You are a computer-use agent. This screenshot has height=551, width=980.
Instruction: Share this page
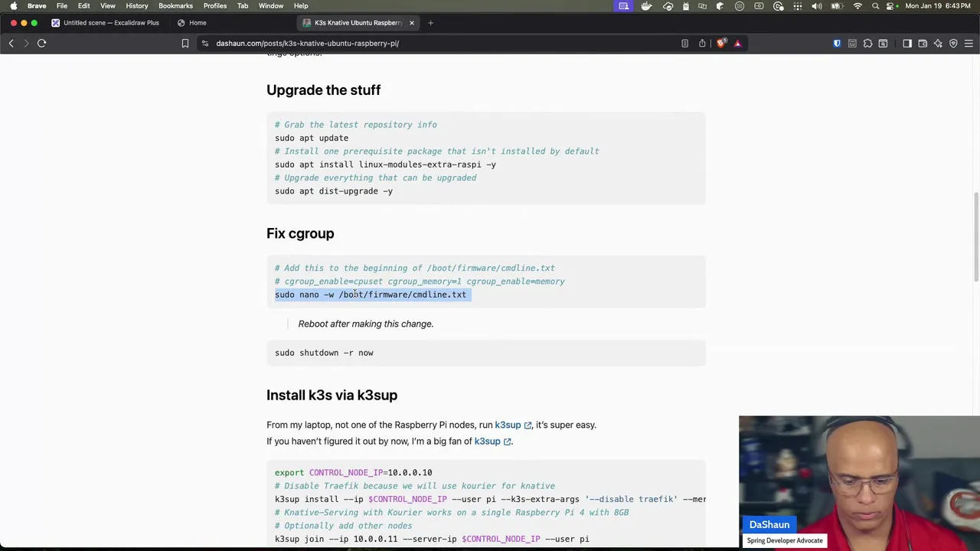(x=702, y=44)
